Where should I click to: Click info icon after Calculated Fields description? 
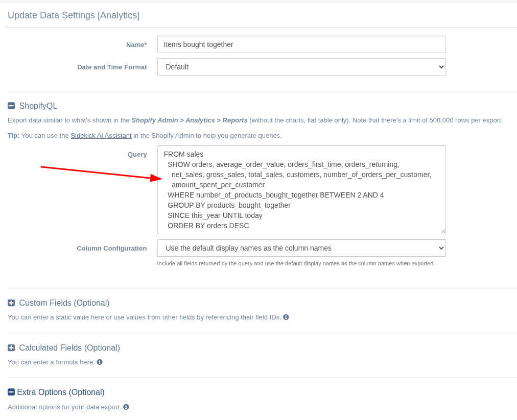(x=100, y=362)
